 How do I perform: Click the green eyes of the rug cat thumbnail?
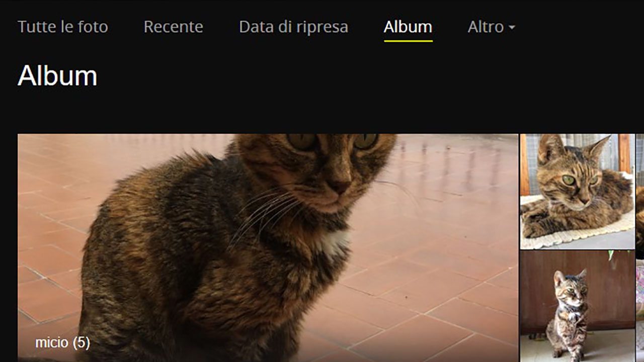click(x=581, y=179)
